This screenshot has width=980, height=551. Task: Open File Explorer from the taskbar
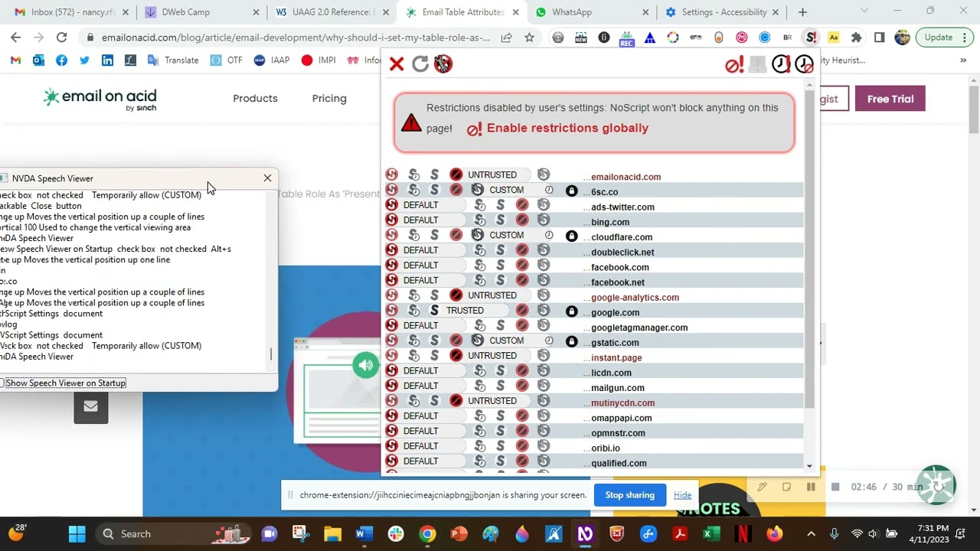coord(332,534)
